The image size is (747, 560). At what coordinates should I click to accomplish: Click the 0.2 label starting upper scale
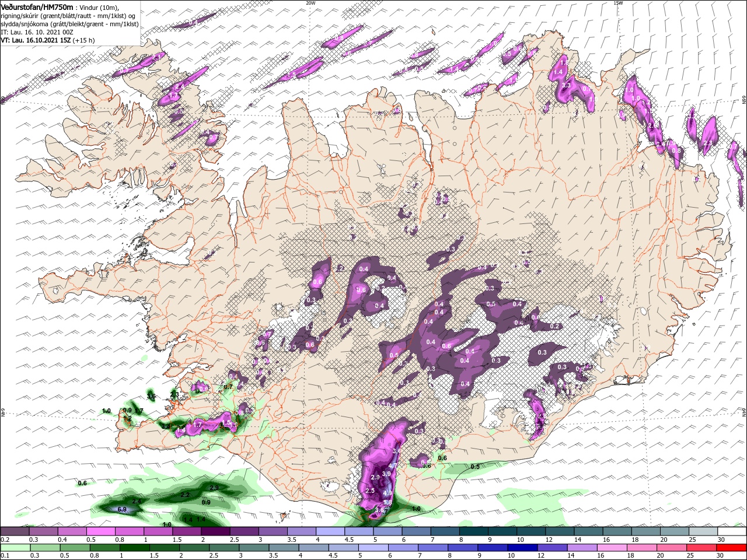coord(5,540)
